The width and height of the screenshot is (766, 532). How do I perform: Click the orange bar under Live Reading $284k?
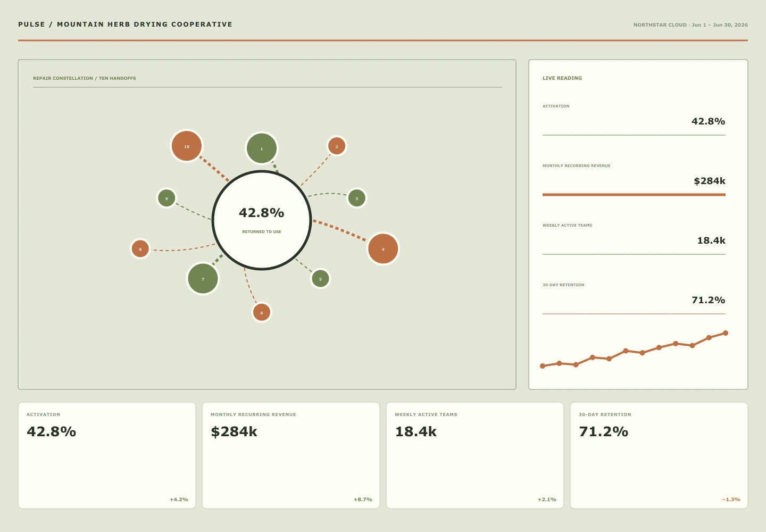[x=634, y=195]
